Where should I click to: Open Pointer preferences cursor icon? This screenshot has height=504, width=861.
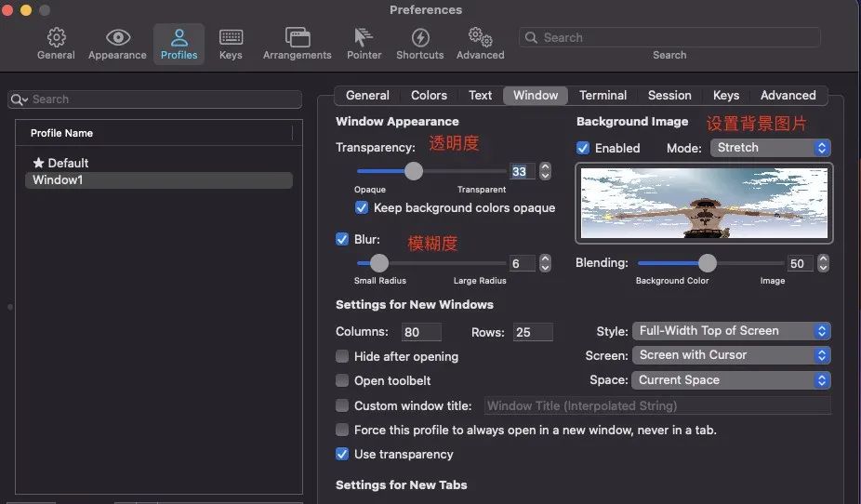pyautogui.click(x=363, y=37)
